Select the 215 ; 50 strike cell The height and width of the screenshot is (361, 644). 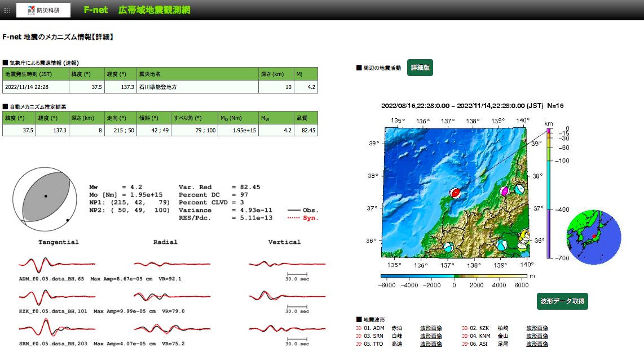[120, 131]
